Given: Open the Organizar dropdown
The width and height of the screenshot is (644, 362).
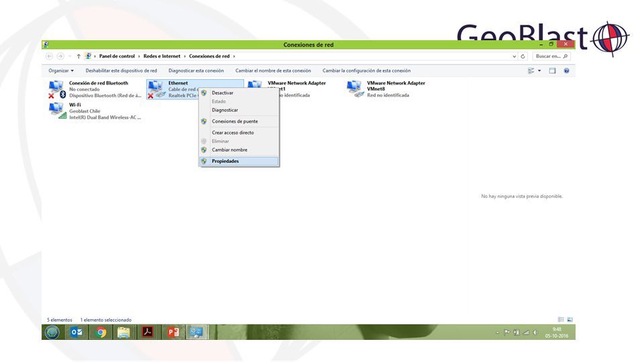Looking at the screenshot, I should (x=61, y=70).
